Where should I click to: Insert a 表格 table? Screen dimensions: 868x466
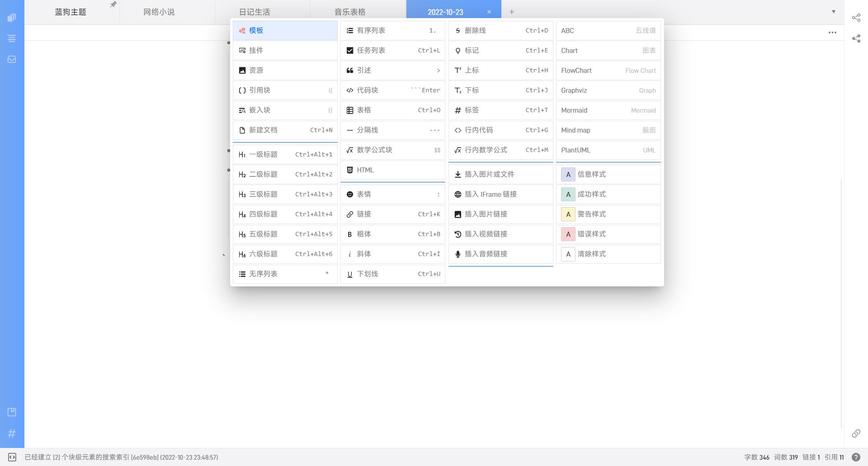pos(393,110)
